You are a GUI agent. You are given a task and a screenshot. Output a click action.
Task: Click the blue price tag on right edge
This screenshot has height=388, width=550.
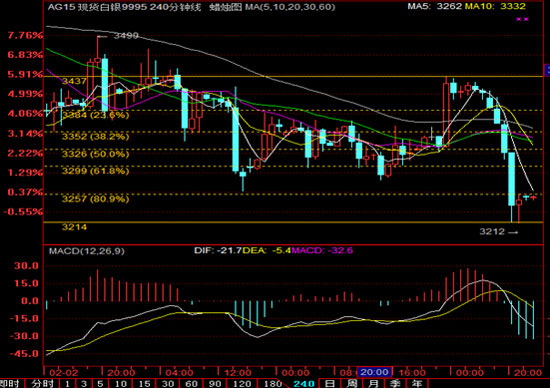547,70
